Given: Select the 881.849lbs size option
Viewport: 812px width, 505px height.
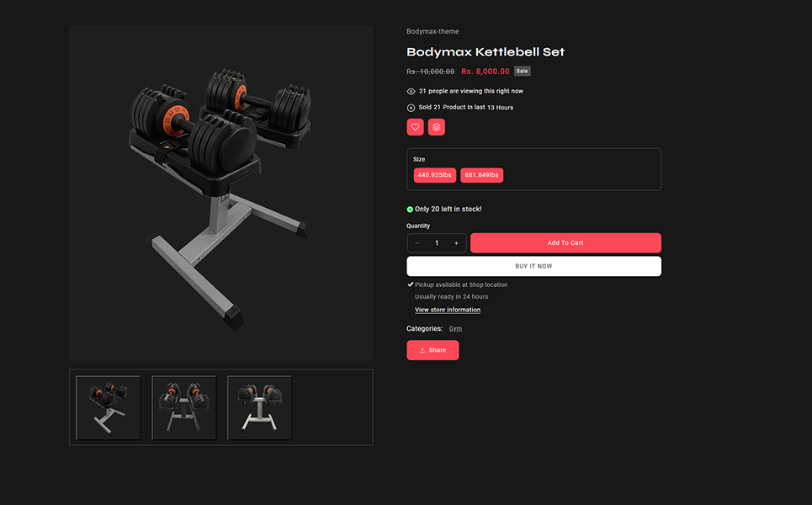Looking at the screenshot, I should [x=481, y=175].
